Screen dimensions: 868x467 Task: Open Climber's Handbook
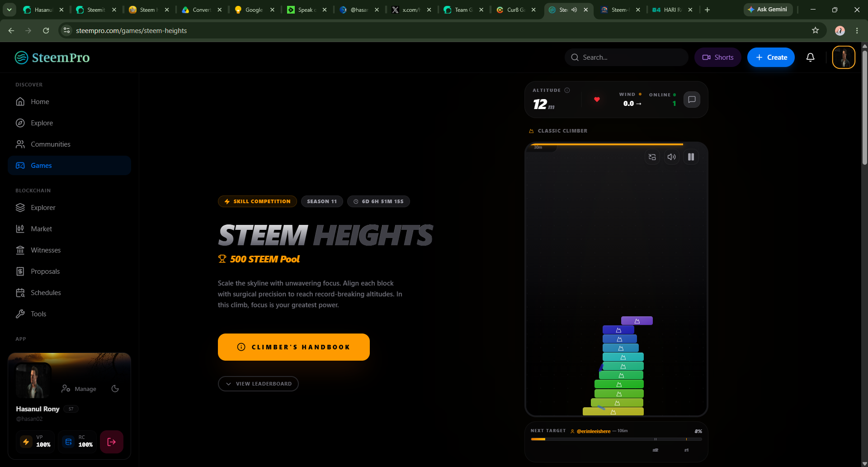[x=294, y=347]
